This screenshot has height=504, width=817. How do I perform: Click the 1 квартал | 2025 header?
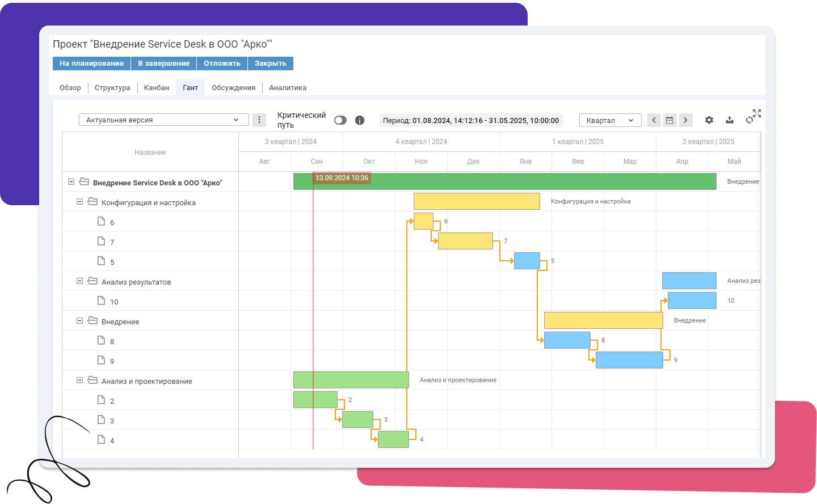point(578,142)
